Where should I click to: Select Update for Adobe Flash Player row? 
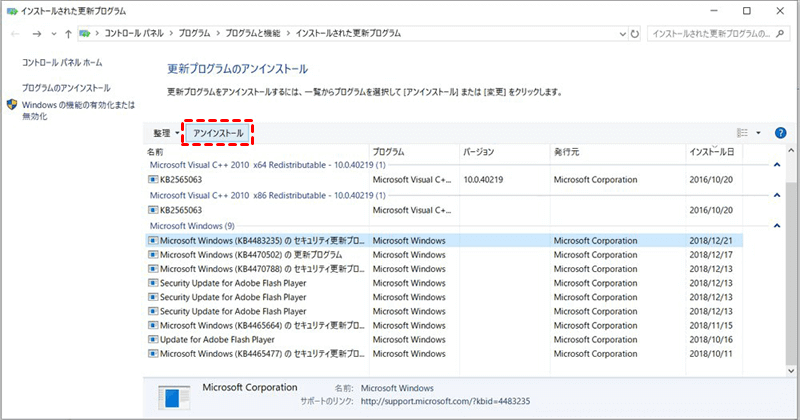point(444,339)
